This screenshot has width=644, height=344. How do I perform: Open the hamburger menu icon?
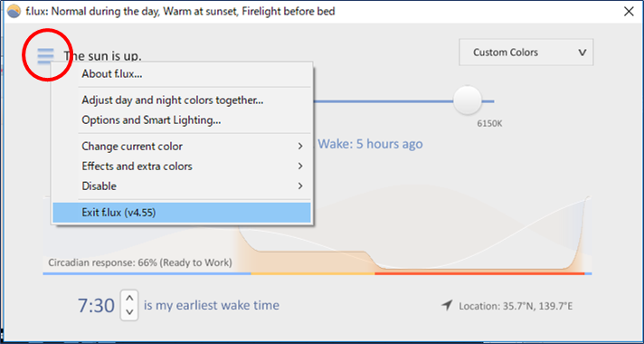click(45, 55)
